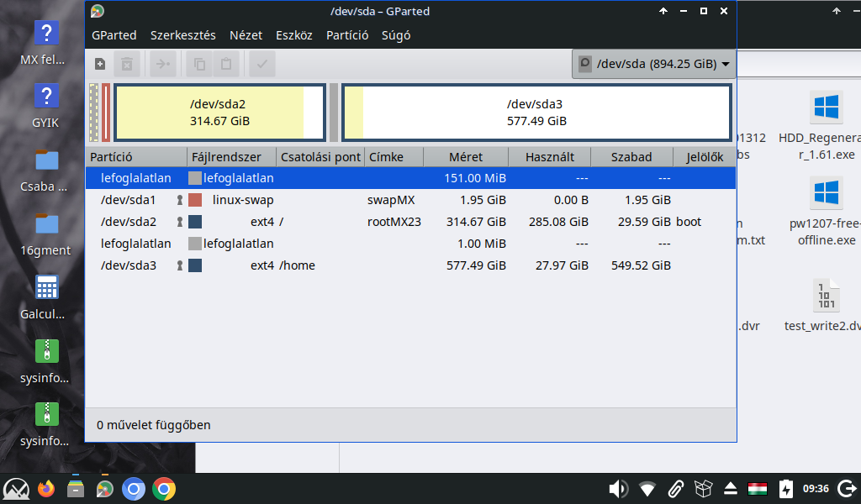Open the Eszköz menu

pos(293,35)
